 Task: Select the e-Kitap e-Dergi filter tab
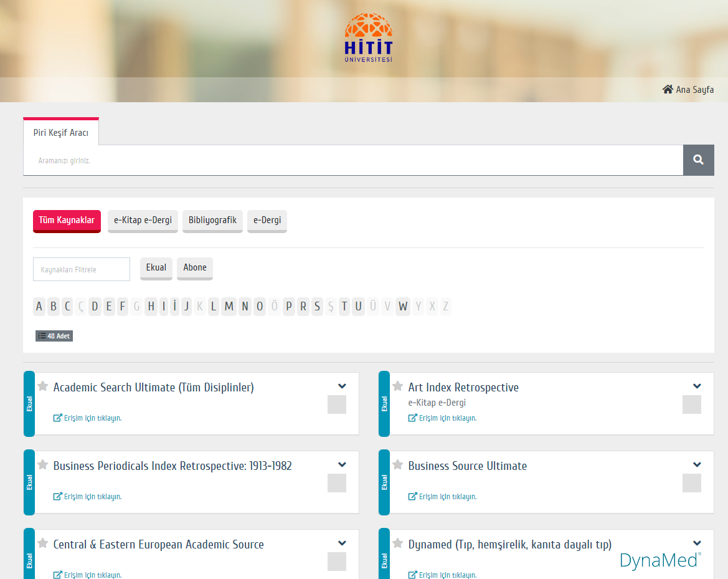click(x=143, y=221)
